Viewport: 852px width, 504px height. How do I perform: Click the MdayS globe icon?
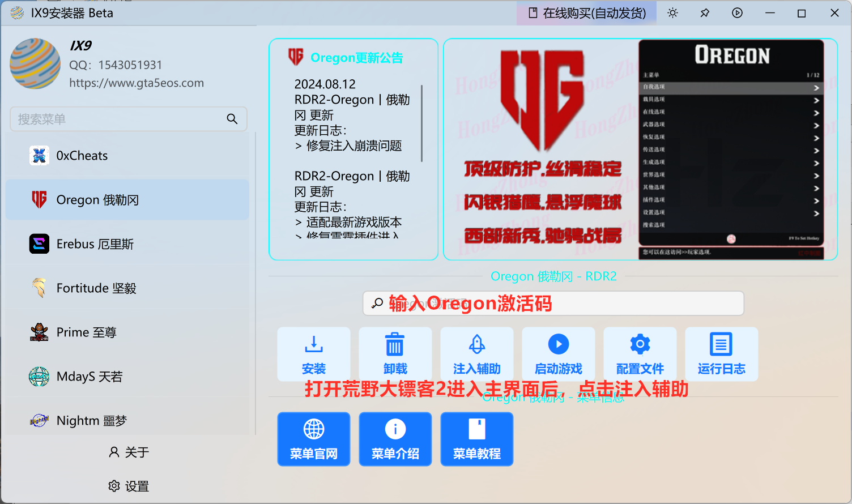point(39,377)
